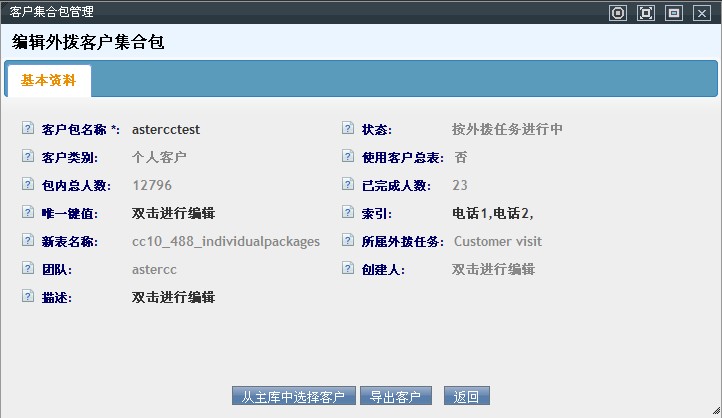Click the icon beside 客户包名称 label
This screenshot has width=722, height=418.
[27, 129]
